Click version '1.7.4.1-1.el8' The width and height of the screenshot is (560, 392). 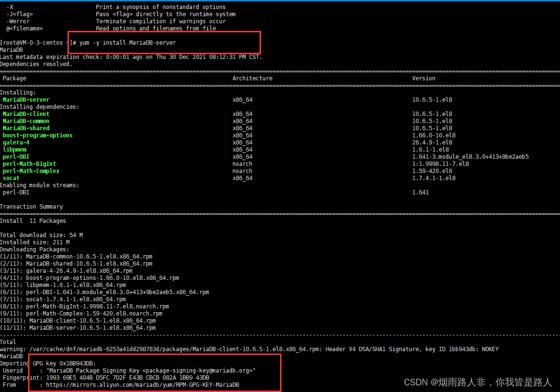coord(434,178)
